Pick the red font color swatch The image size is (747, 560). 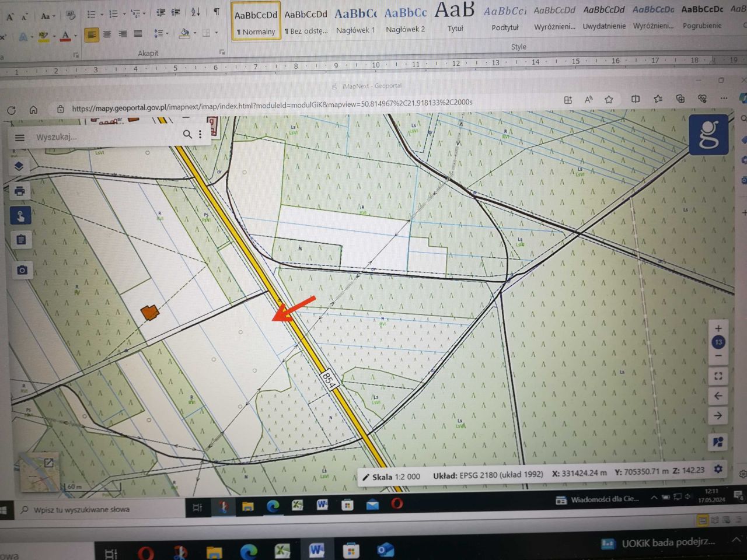(66, 40)
